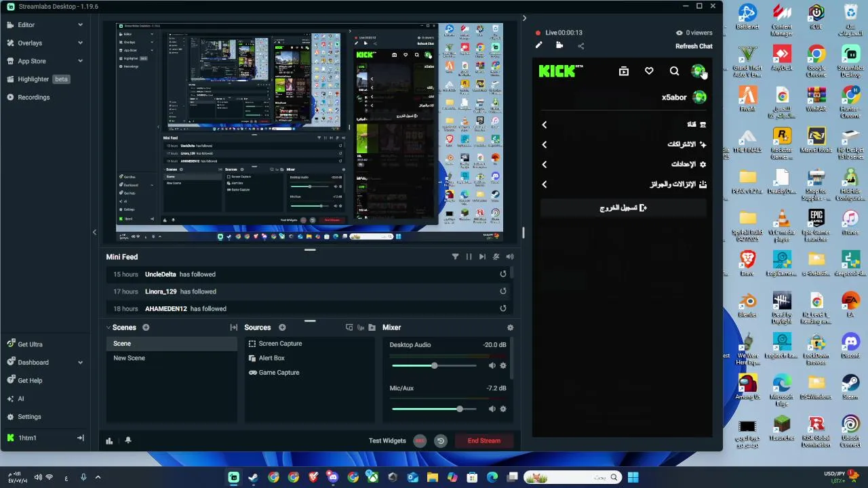End the live stream
Screen dimensions: 868x488
[x=484, y=441]
